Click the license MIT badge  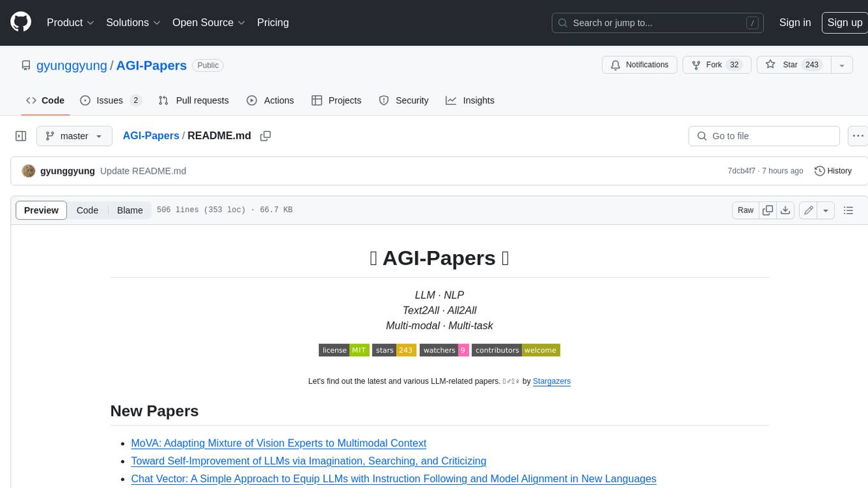coord(344,350)
